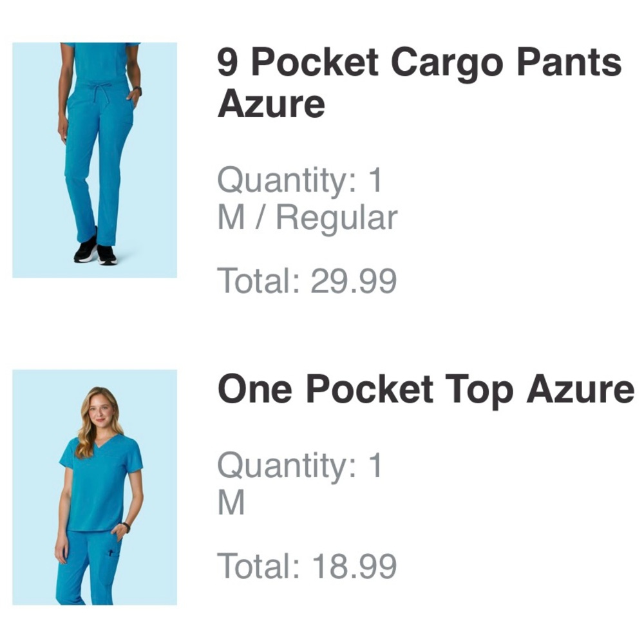
Task: Click Quantity: 1 for the cargo pants
Action: (x=299, y=181)
